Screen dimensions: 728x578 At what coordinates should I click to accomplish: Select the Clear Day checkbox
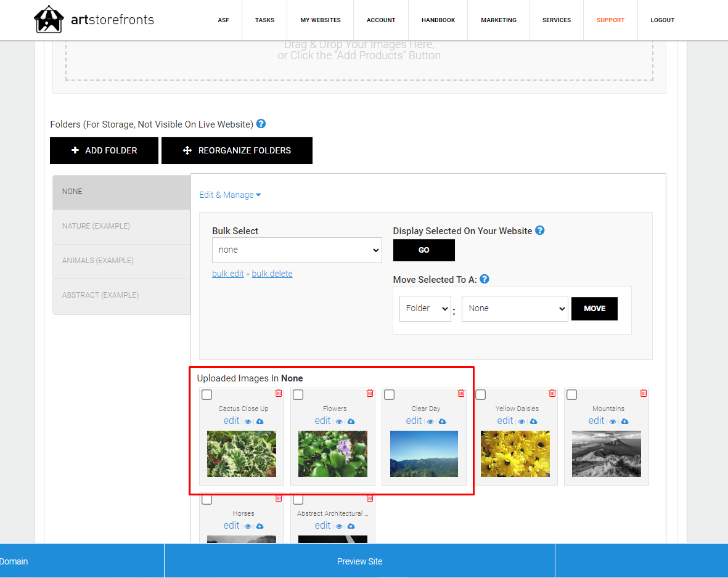pos(390,394)
